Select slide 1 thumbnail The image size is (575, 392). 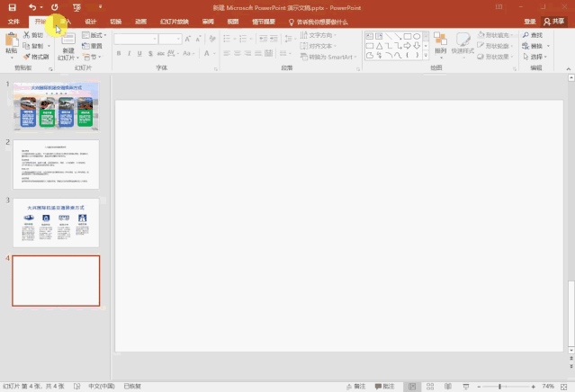[x=56, y=106]
